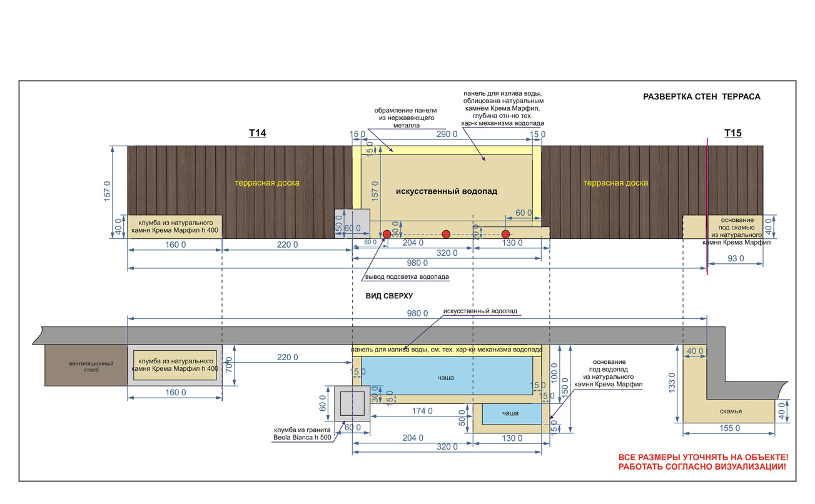Click the left 'террасная доска' label
Screen dimensions: 815x504
(x=267, y=183)
